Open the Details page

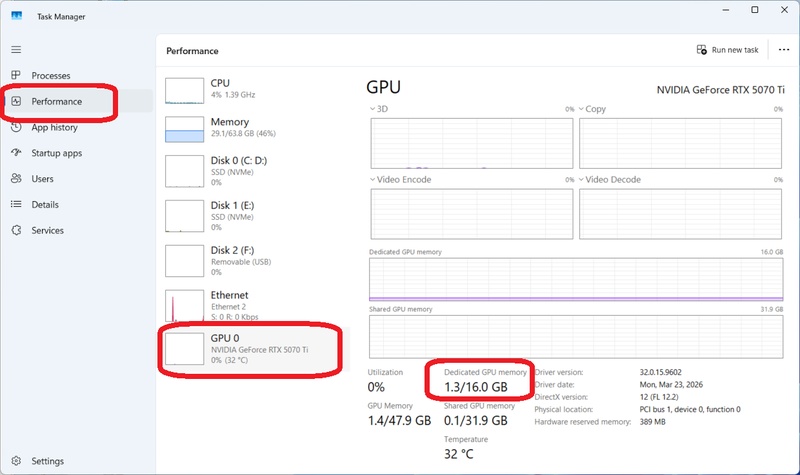[44, 204]
